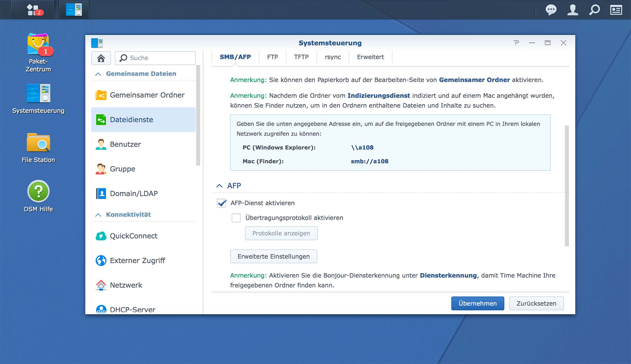Follow the Indizierungsdienst link
Viewport: 631px width, 364px height.
coord(379,96)
